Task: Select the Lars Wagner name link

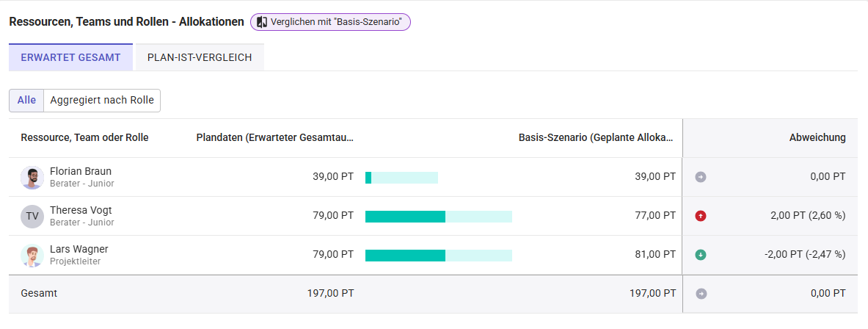Action: tap(79, 250)
